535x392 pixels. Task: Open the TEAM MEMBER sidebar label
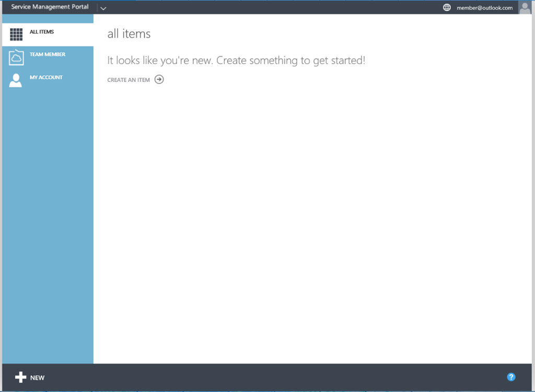pyautogui.click(x=48, y=54)
